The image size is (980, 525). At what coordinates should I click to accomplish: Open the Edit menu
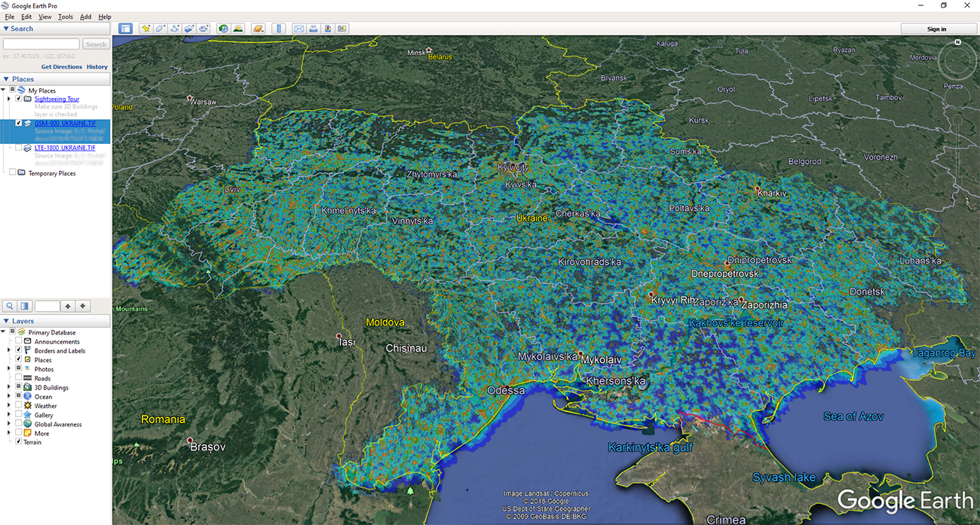(x=26, y=17)
